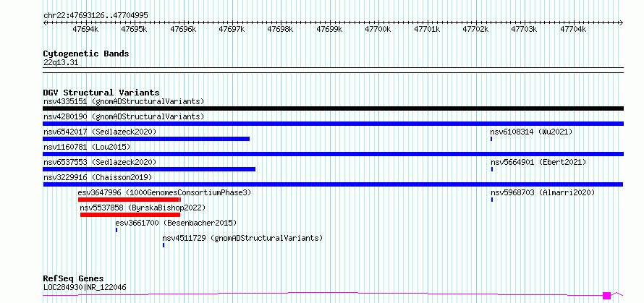Click the 47700k ruler tick label
Image resolution: width=644 pixels, height=303 pixels.
378,30
